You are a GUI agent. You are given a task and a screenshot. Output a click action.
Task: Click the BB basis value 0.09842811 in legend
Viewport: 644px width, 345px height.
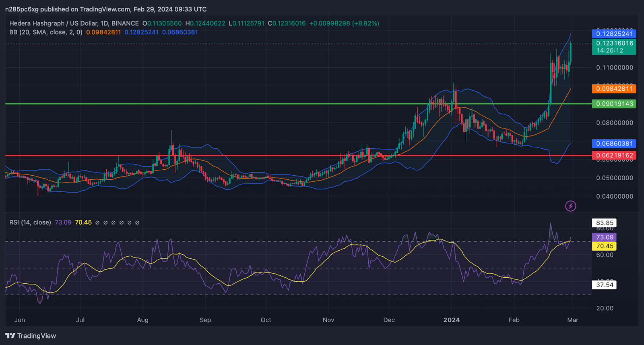(x=103, y=32)
